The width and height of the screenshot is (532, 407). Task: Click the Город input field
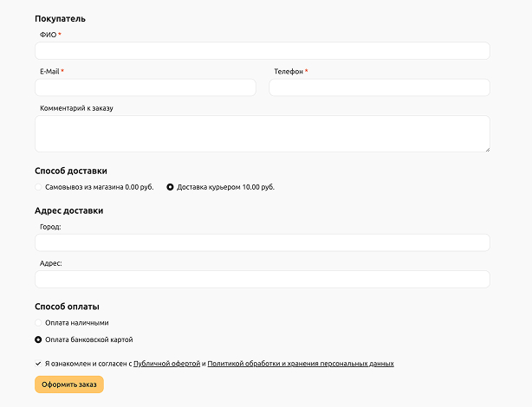pyautogui.click(x=262, y=242)
